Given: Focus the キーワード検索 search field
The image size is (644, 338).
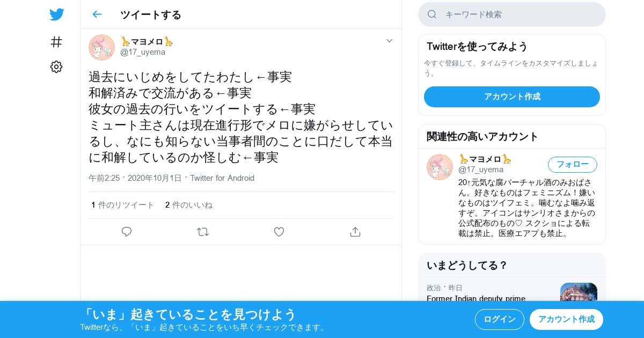Looking at the screenshot, I should click(x=512, y=14).
